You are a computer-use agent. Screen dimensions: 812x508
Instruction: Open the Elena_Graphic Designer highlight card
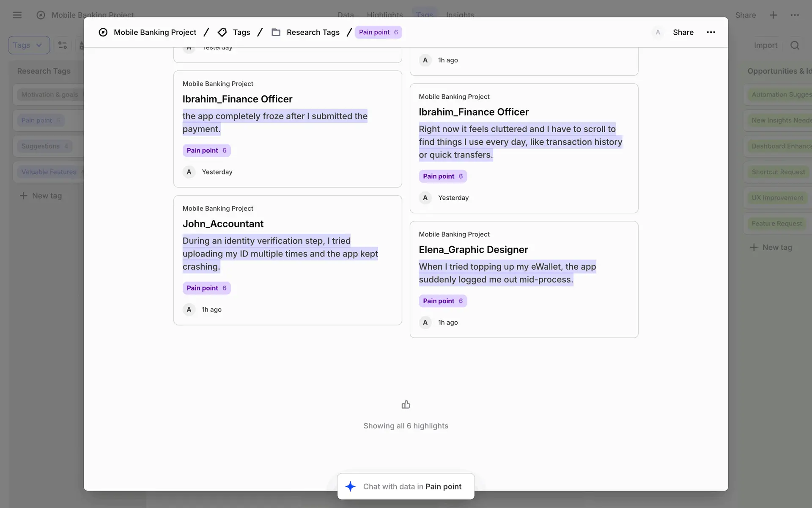[x=473, y=249]
